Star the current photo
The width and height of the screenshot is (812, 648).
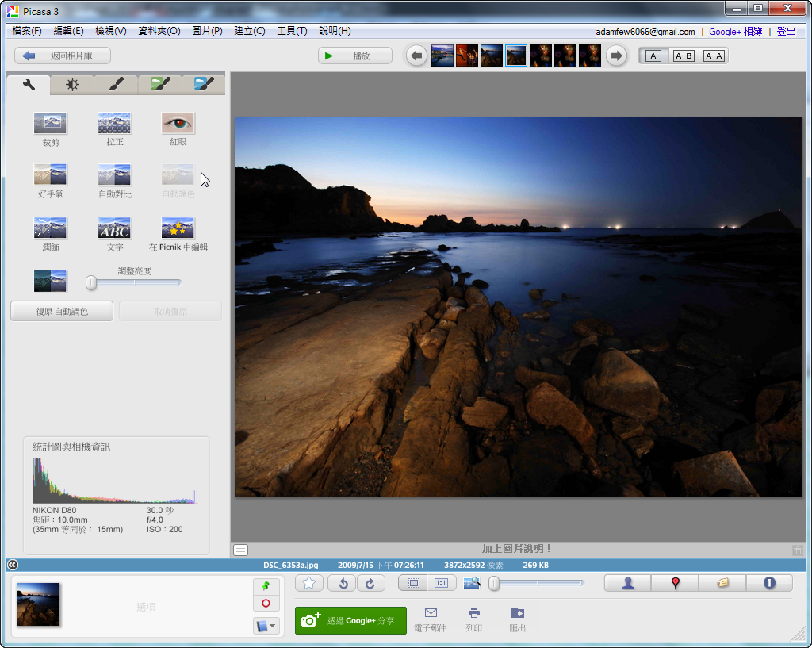coord(309,583)
